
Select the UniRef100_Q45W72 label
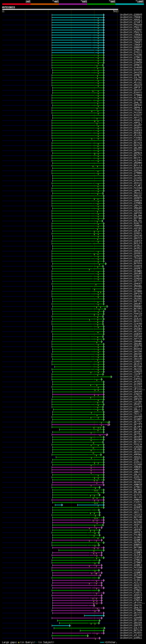pyautogui.click(x=131, y=65)
